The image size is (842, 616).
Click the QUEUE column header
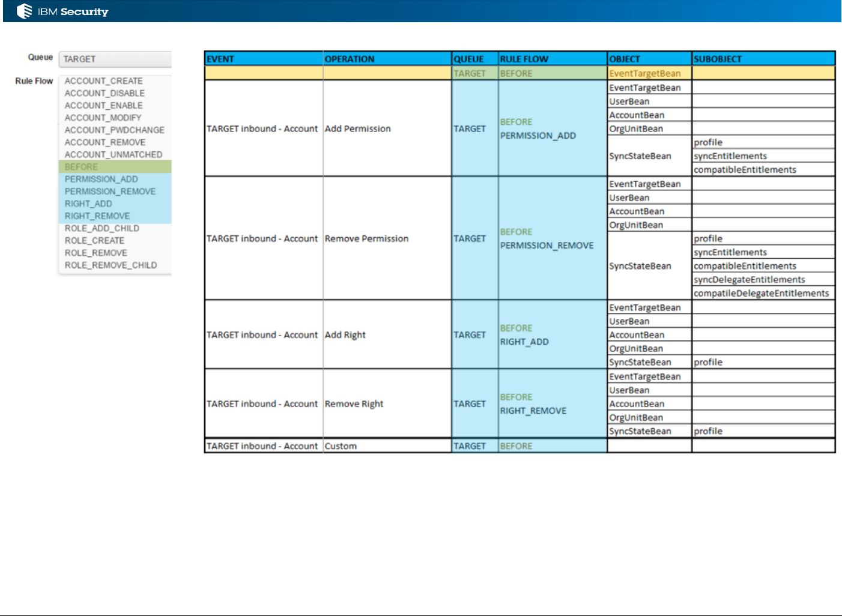pos(475,59)
